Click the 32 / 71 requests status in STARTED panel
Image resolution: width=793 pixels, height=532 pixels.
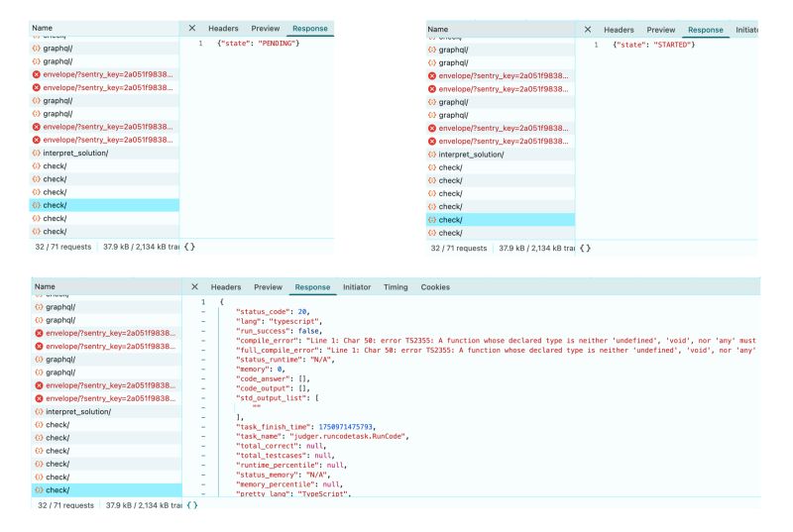459,249
